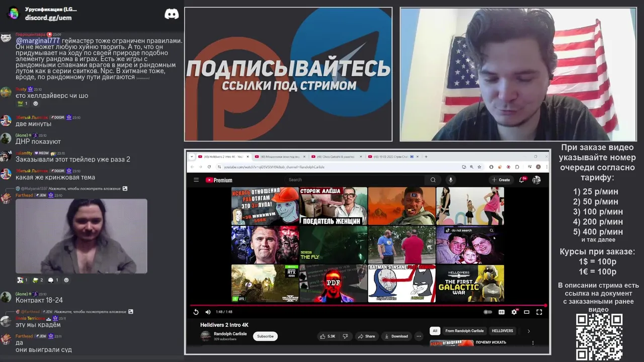Viewport: 644px width, 362px height.
Task: Focus the YouTube search field
Action: pyautogui.click(x=355, y=179)
